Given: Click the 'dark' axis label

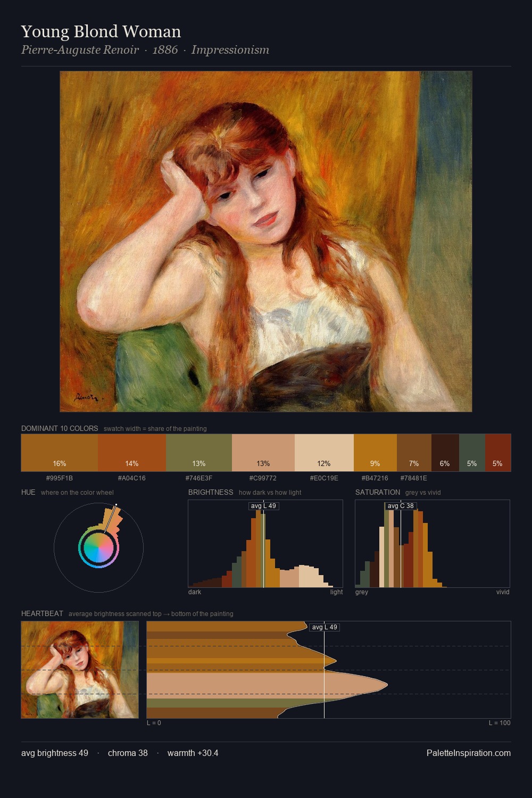Looking at the screenshot, I should 195,592.
